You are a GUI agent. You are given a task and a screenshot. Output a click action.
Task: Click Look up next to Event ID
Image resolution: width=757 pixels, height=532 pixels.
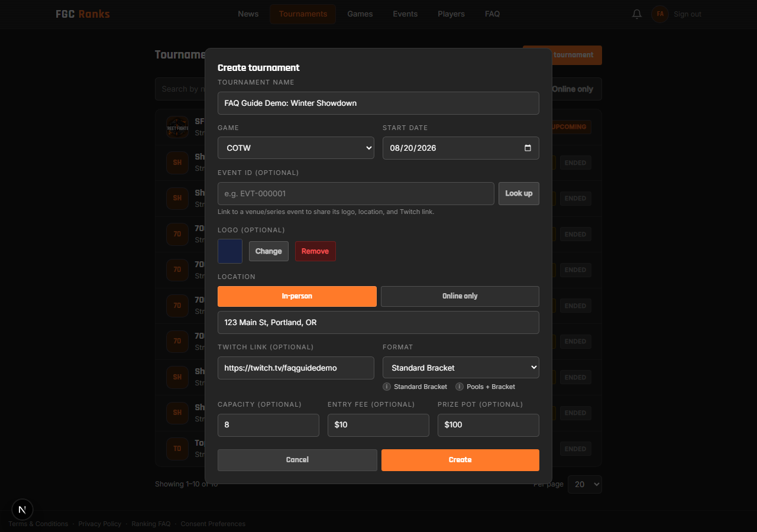pyautogui.click(x=519, y=193)
